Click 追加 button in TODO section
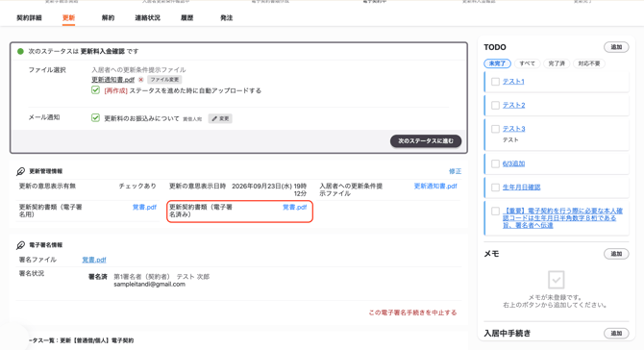Viewport: 644px width, 350px height. (616, 47)
